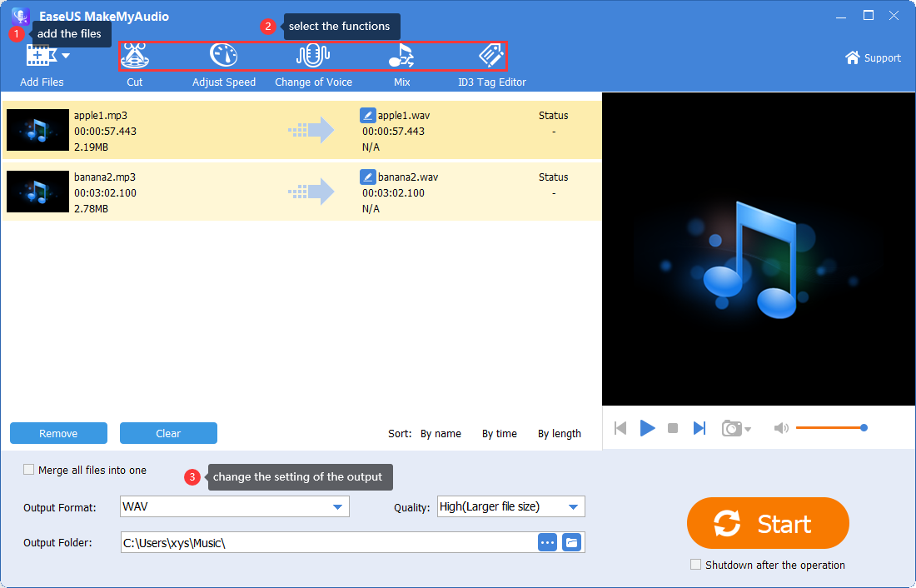This screenshot has width=916, height=588.
Task: Click the ID3 Tag Editor label
Action: pyautogui.click(x=492, y=82)
